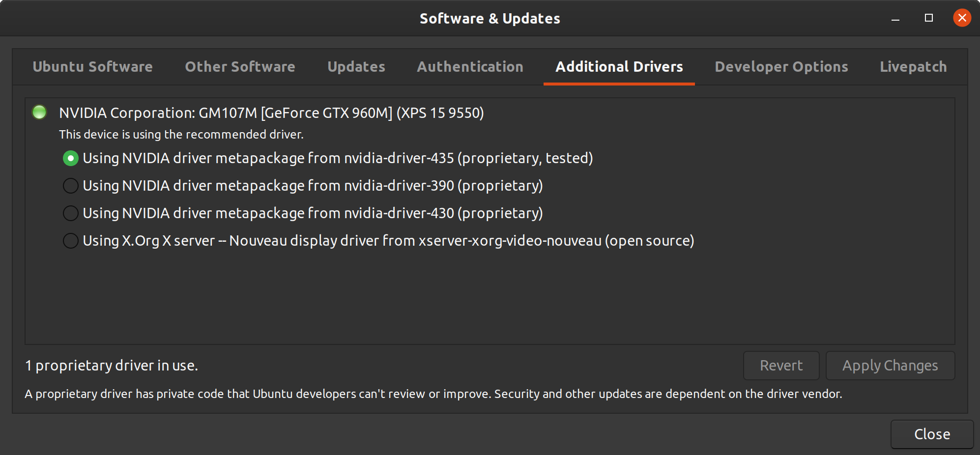This screenshot has height=455, width=980.
Task: Click the orange window close icon
Action: (962, 18)
